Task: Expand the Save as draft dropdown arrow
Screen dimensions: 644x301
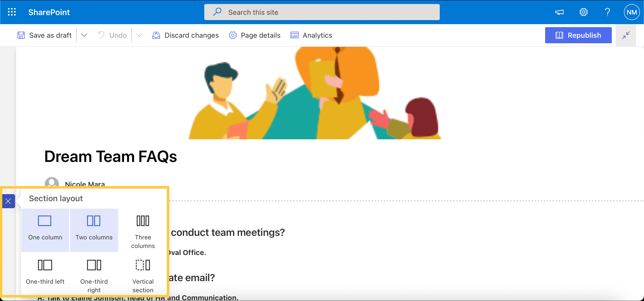Action: pyautogui.click(x=84, y=35)
